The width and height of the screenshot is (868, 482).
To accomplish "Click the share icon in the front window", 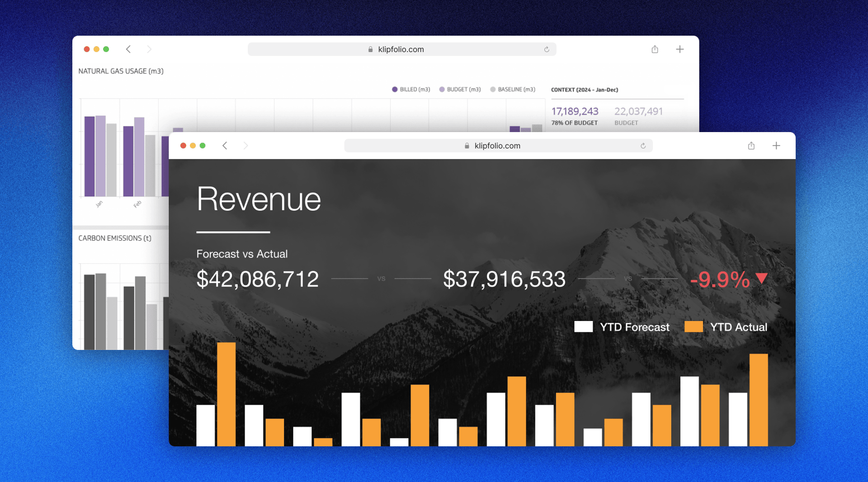I will (751, 146).
